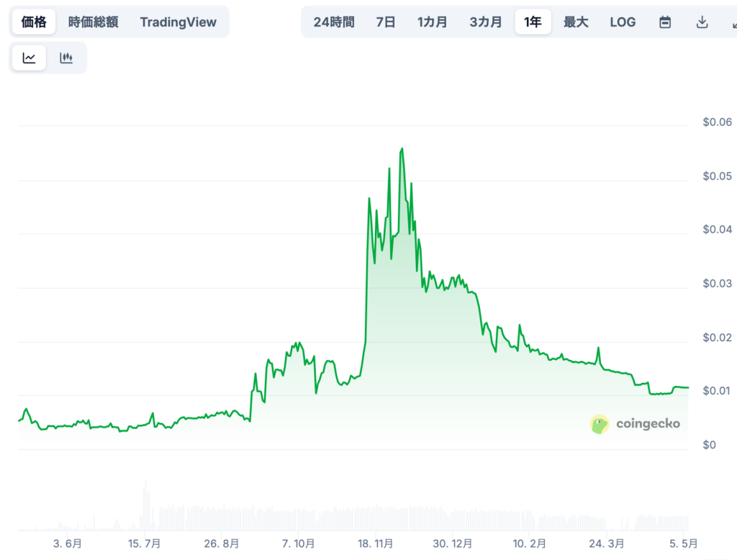
Task: Select the 時価総額 tab
Action: (x=93, y=22)
